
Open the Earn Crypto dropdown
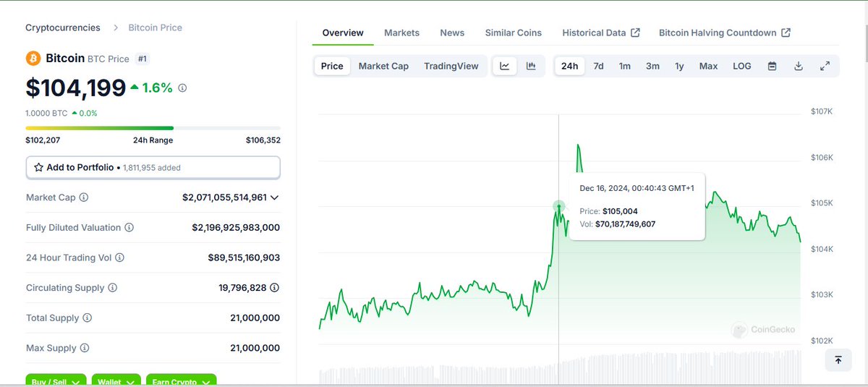click(181, 380)
